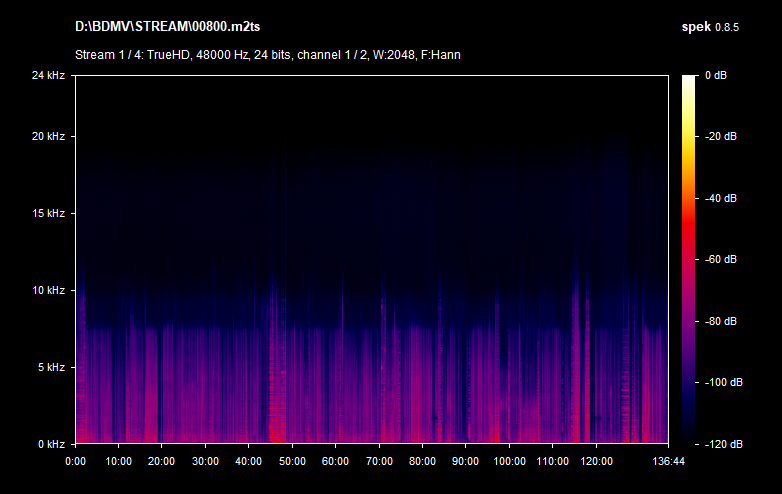Click the 24 kHz frequency axis label
This screenshot has height=494, width=782.
point(48,75)
